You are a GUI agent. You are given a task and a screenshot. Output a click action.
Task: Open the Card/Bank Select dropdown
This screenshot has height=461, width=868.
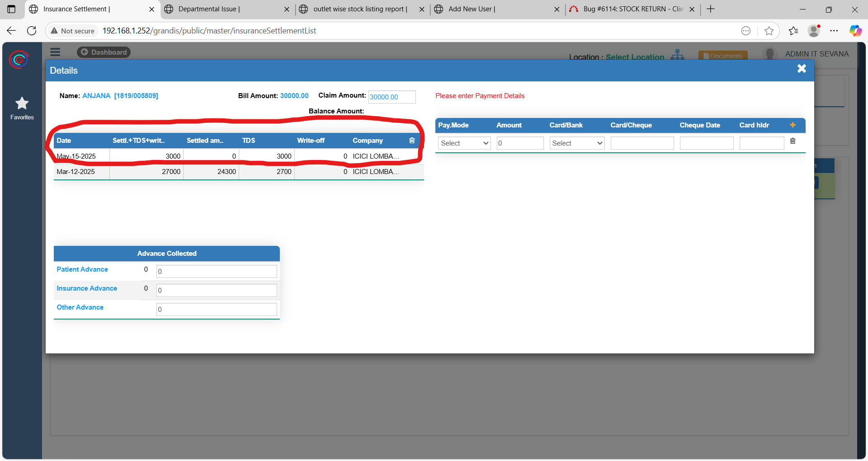(577, 143)
